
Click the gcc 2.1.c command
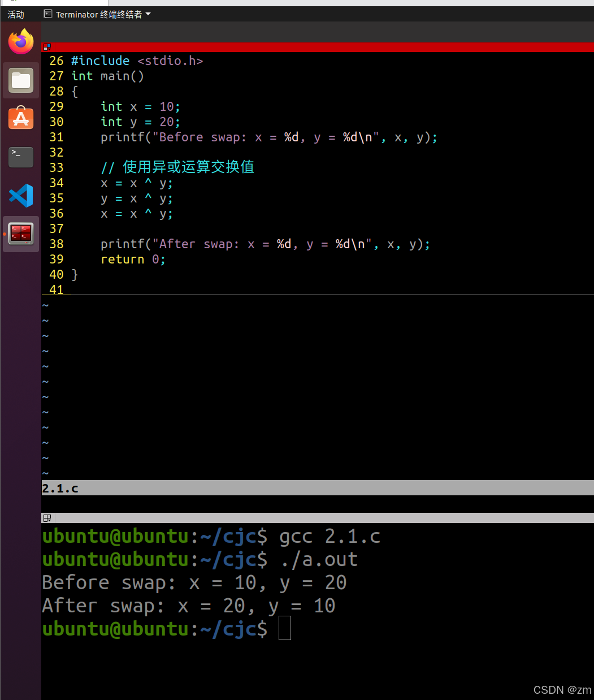330,536
